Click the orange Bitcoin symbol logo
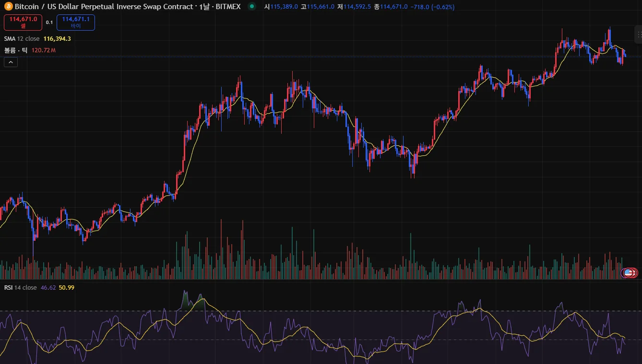 pos(8,7)
